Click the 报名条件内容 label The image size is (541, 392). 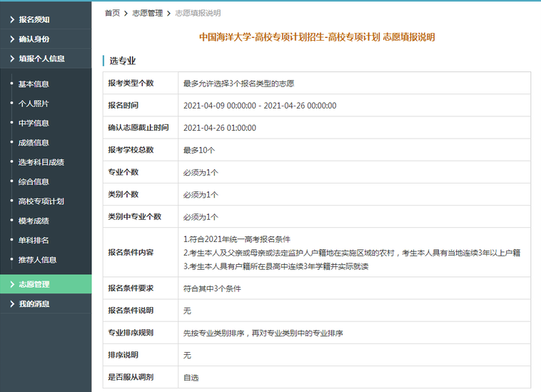pyautogui.click(x=131, y=252)
